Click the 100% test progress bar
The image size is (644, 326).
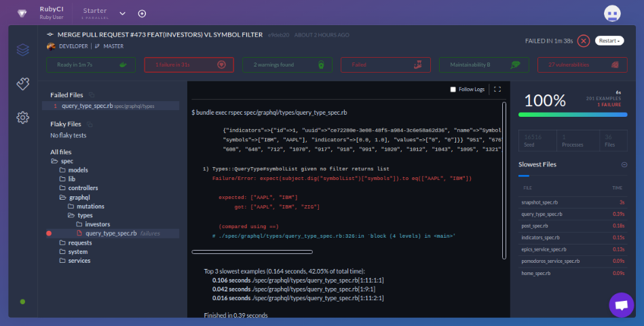(x=573, y=115)
